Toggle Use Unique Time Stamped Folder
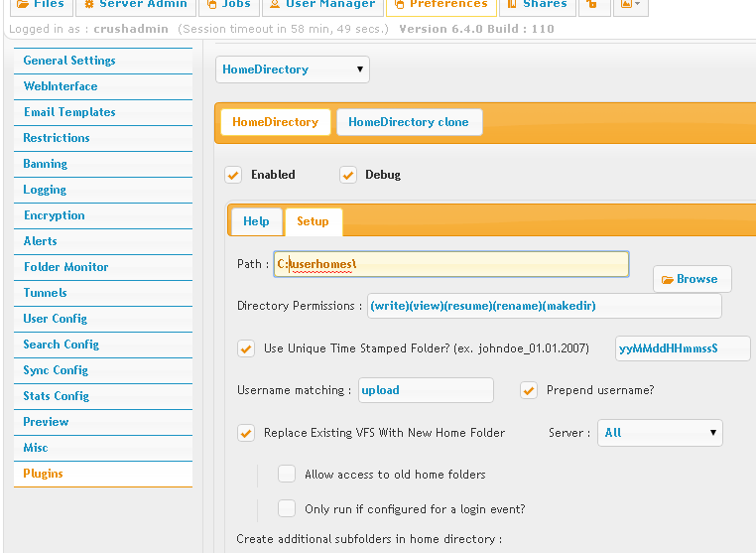 [x=246, y=348]
